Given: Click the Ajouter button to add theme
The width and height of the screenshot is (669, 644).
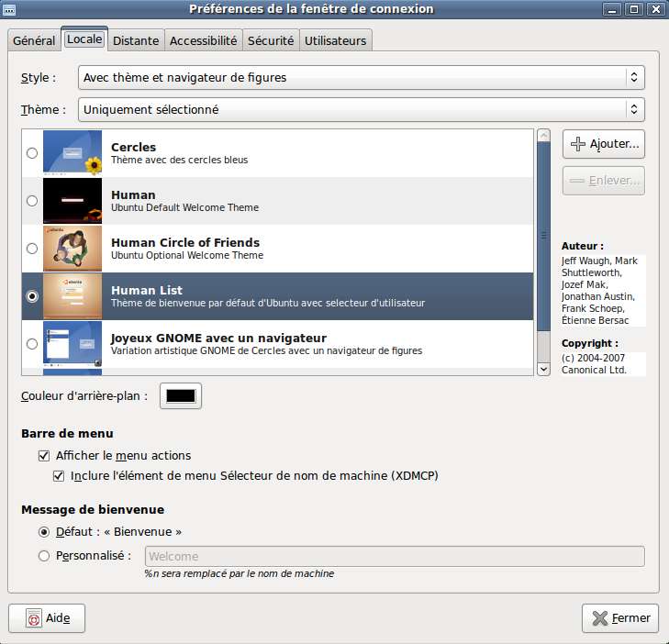Looking at the screenshot, I should point(603,144).
